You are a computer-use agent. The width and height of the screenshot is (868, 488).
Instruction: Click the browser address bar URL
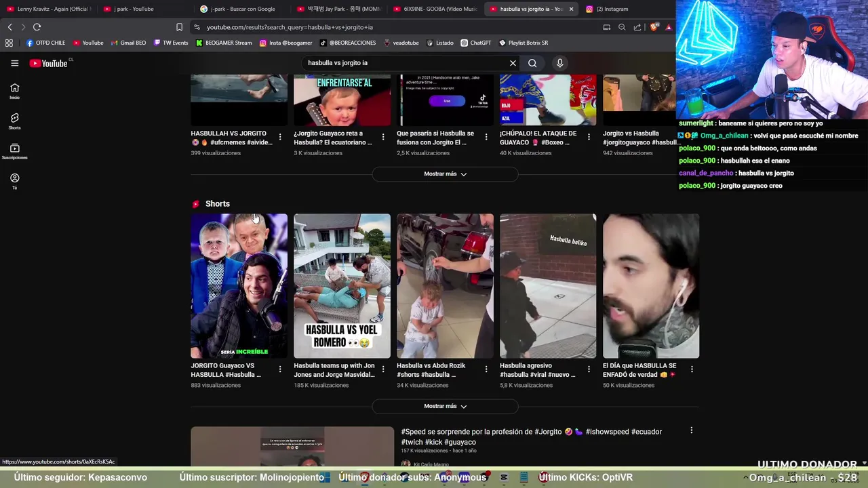click(x=290, y=27)
